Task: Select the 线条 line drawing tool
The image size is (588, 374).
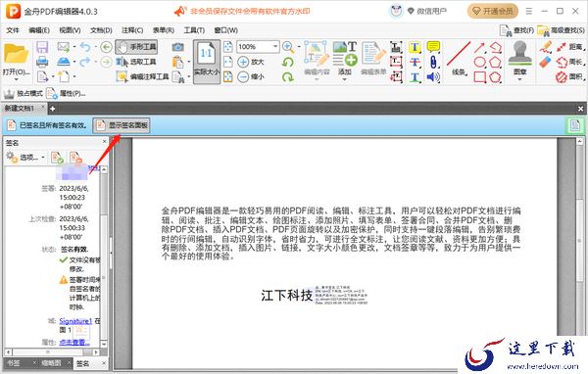Action: click(x=459, y=59)
